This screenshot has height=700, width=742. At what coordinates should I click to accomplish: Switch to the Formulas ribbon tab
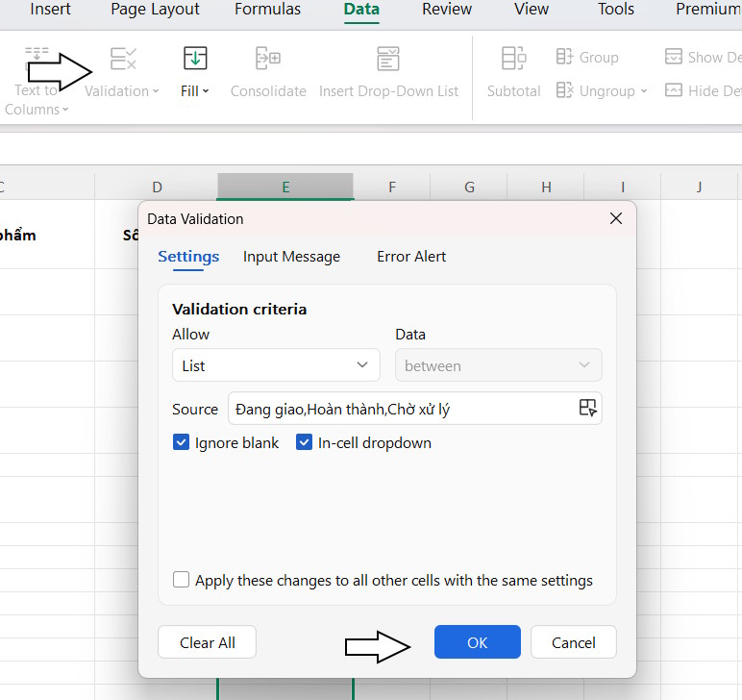coord(267,9)
